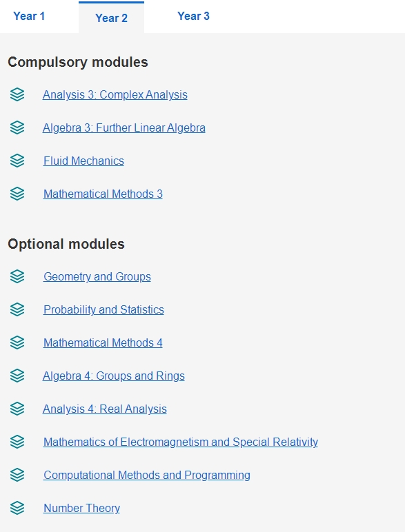Open the Geometry and Groups link
The image size is (405, 532).
[97, 276]
